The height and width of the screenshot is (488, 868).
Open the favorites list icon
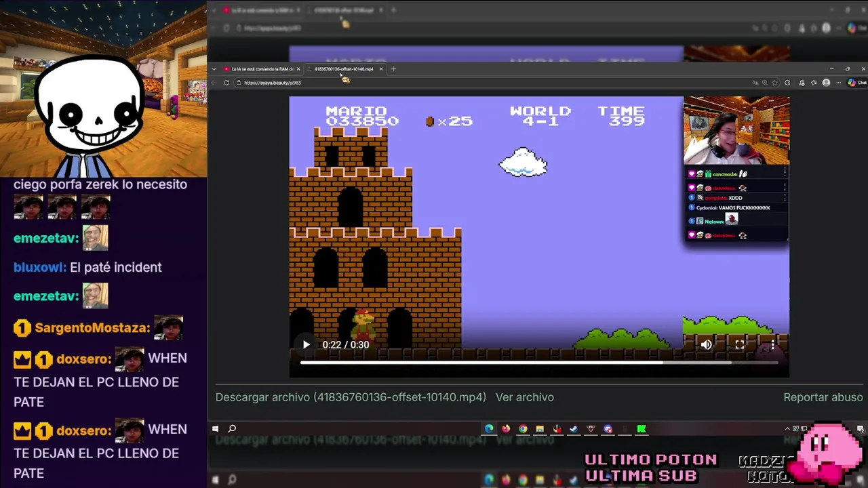click(814, 83)
